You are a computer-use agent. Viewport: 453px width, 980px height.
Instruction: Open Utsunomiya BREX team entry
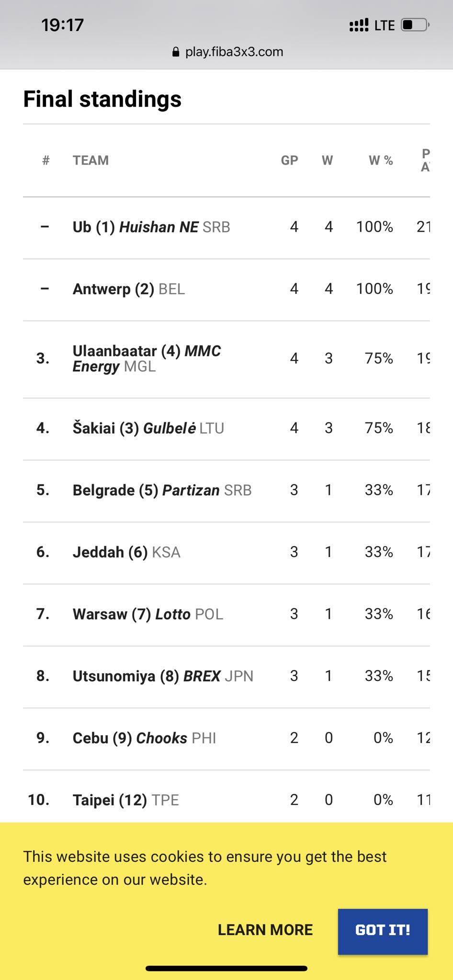coord(163,676)
